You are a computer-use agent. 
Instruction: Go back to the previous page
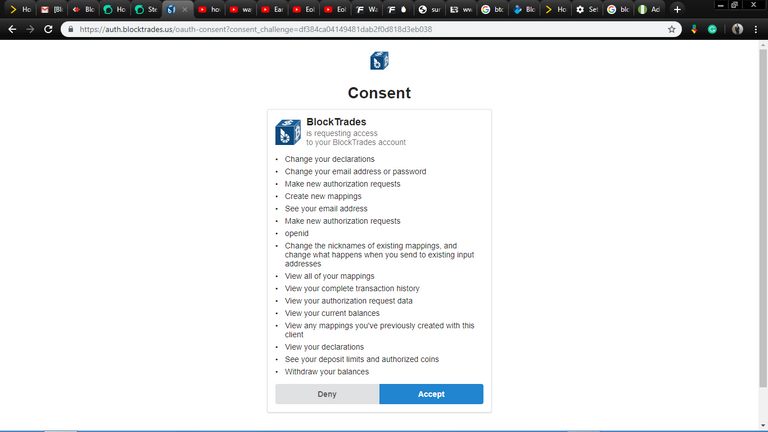tap(12, 29)
